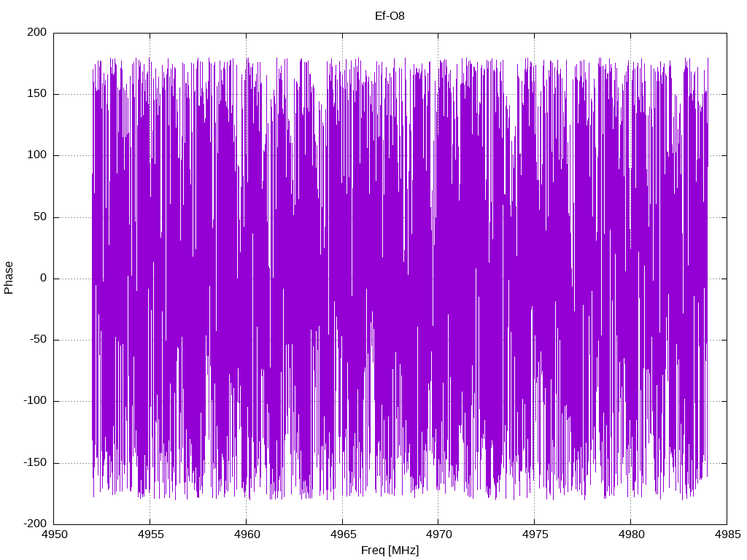Viewport: 747px width, 560px height.
Task: Click the y-axis tick label -150
Action: click(x=35, y=462)
